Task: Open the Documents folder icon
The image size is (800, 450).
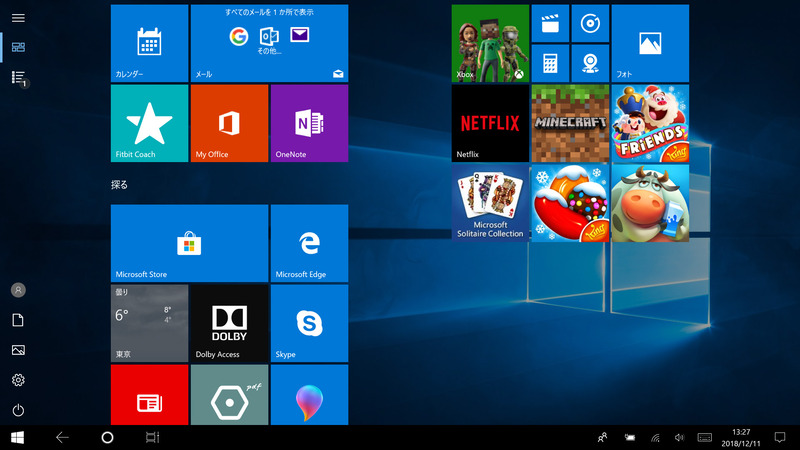Action: tap(18, 320)
